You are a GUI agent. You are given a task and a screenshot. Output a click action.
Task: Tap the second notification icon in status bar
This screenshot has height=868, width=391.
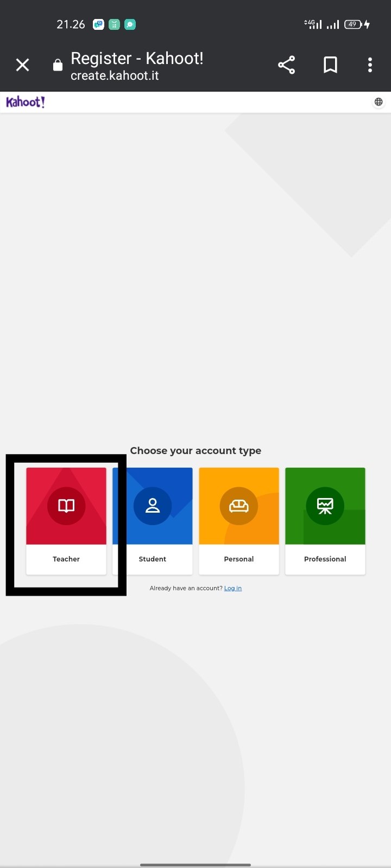pyautogui.click(x=114, y=24)
